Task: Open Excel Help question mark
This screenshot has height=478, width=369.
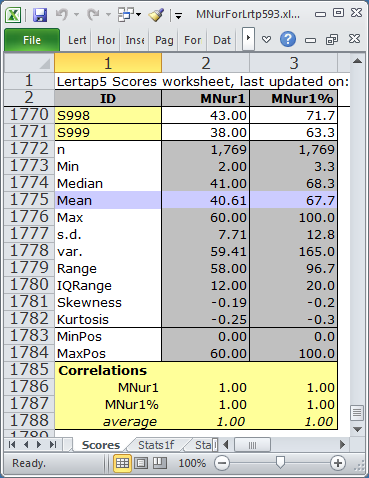Action: (288, 39)
